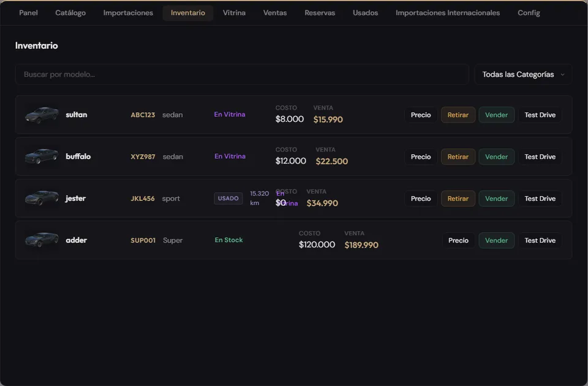Edit price for the sultan

[421, 115]
